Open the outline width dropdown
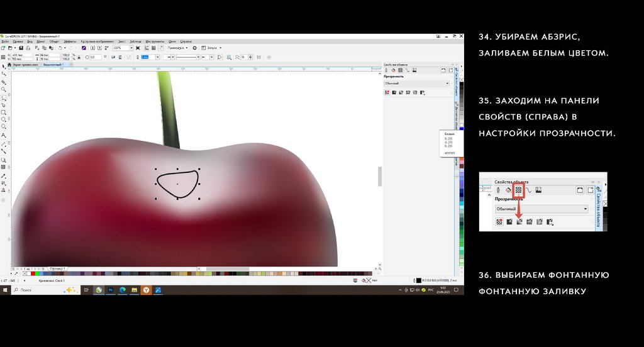This screenshot has width=644, height=347. [158, 57]
